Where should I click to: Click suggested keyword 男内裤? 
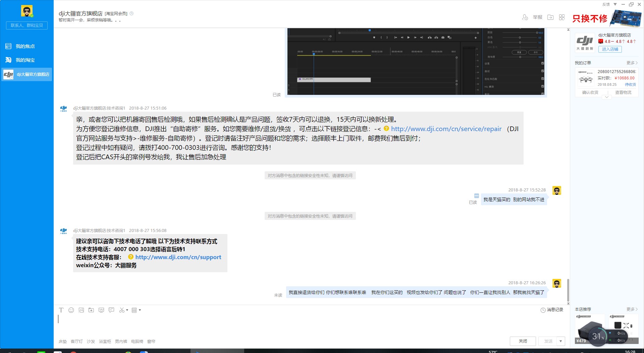[x=121, y=341]
